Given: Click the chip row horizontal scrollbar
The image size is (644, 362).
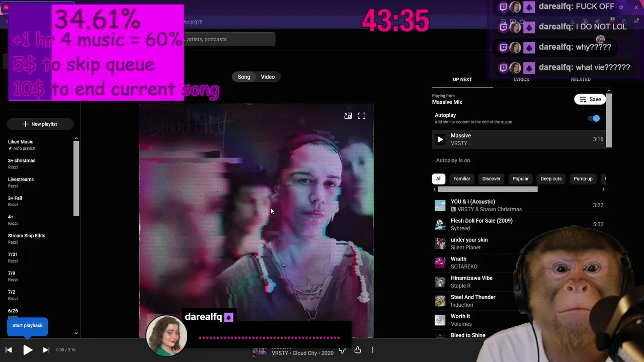Looking at the screenshot, I should [487, 190].
